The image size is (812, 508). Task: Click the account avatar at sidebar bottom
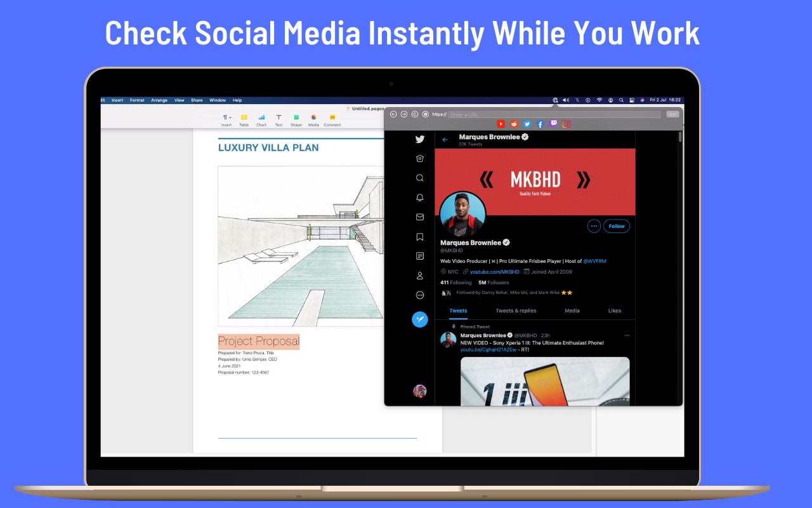click(x=420, y=391)
